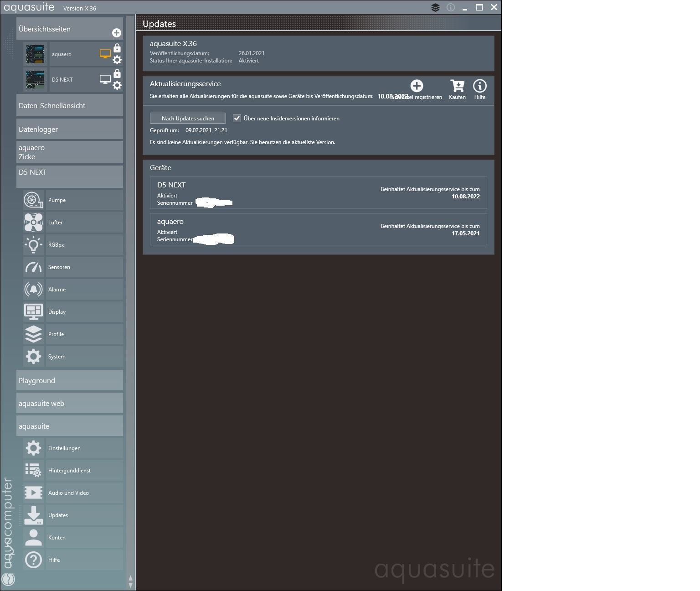The image size is (700, 591).
Task: Open the D5 NEXT overview page thumbnail
Action: pos(36,80)
